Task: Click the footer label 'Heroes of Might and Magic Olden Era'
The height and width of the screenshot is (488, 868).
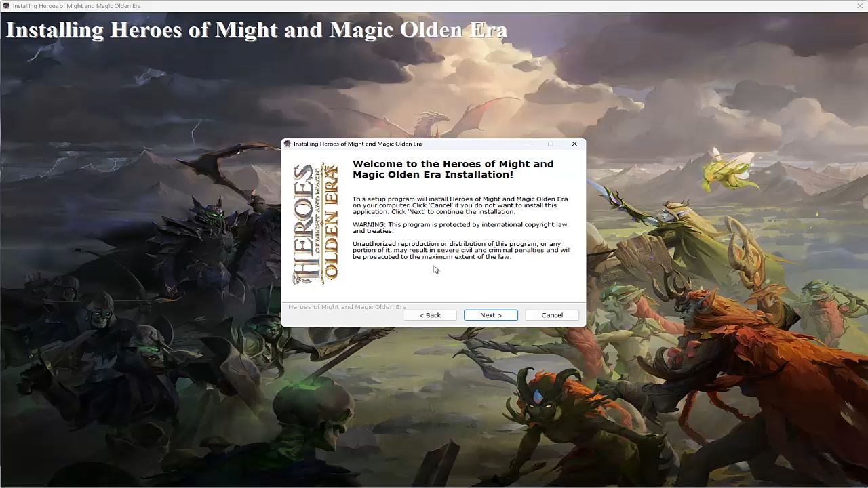Action: (x=347, y=307)
